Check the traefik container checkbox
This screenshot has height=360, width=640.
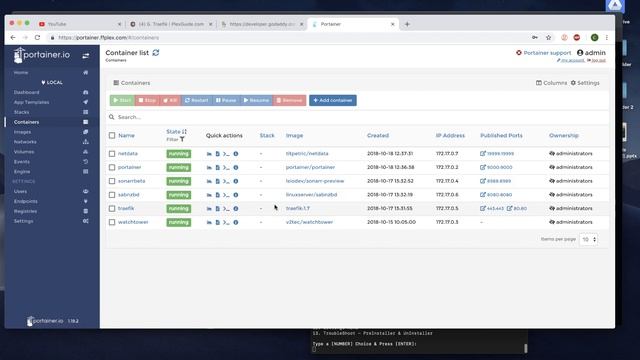coord(112,209)
